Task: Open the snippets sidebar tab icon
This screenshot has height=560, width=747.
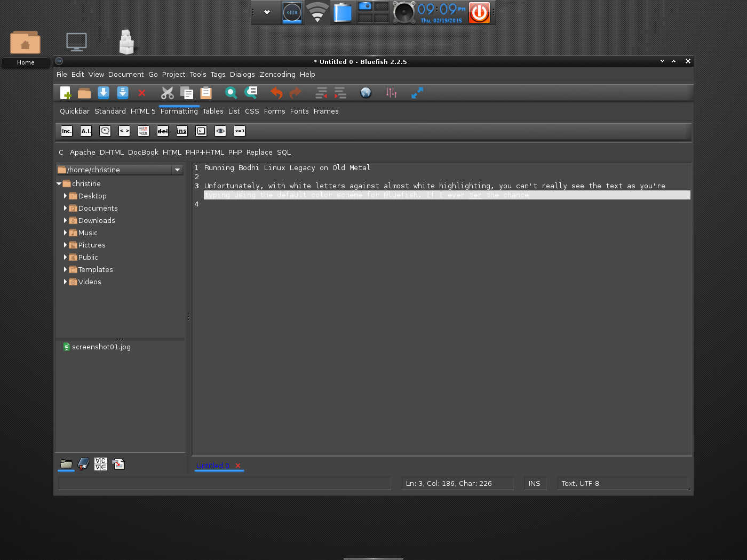Action: point(118,464)
